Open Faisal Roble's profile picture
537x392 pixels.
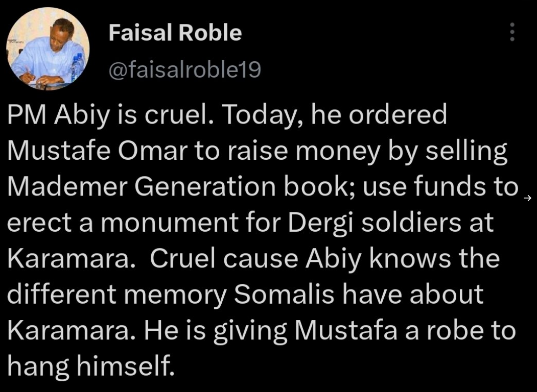click(48, 49)
